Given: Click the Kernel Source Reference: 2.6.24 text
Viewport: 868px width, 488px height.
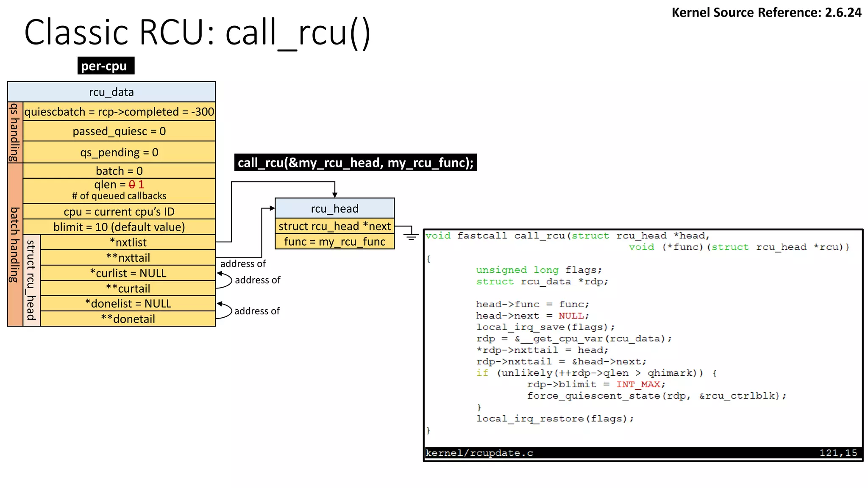Looking at the screenshot, I should tap(766, 12).
